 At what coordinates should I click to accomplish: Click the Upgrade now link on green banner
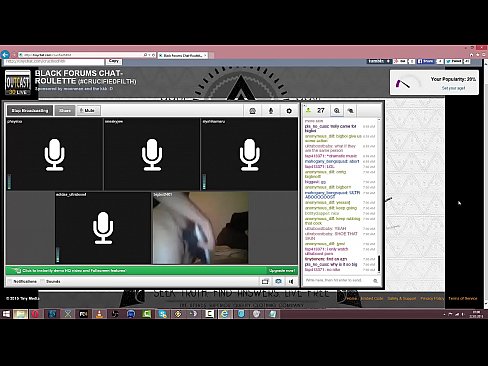[282, 271]
